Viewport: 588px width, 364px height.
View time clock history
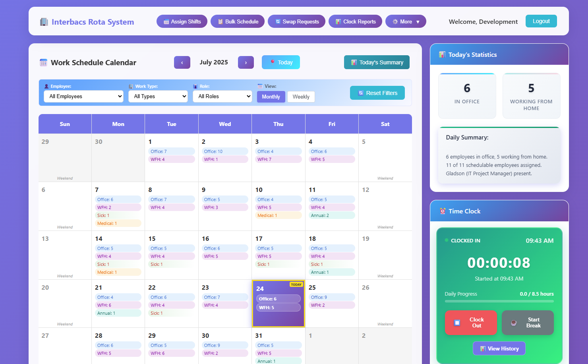pos(499,349)
